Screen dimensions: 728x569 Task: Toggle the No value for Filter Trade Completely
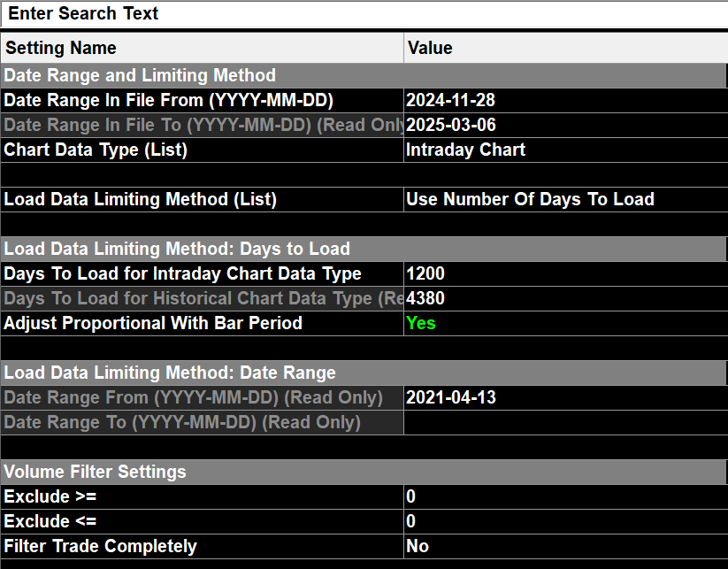click(x=566, y=546)
